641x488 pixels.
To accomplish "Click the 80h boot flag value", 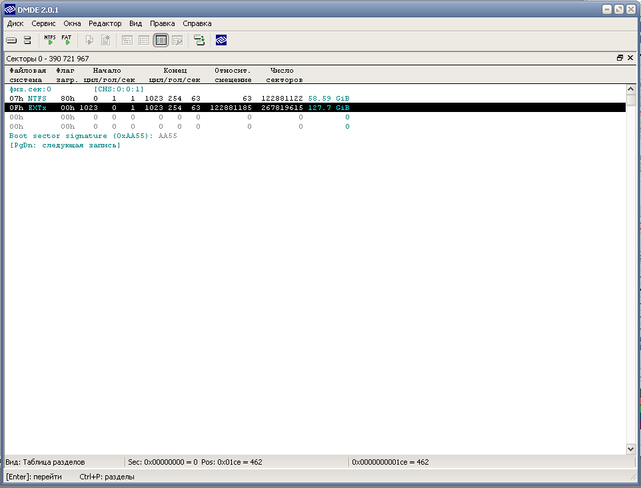I will tap(67, 98).
